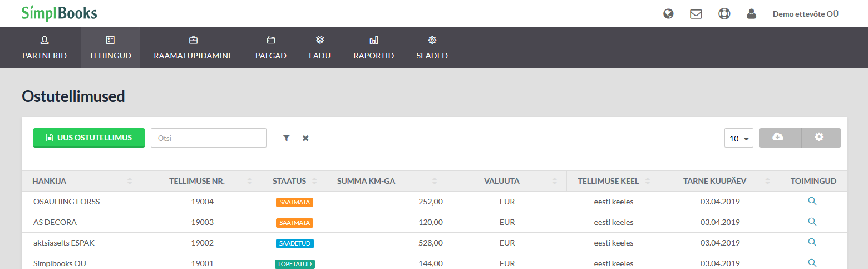868x269 pixels.
Task: Clear filters with the X icon
Action: click(x=305, y=138)
